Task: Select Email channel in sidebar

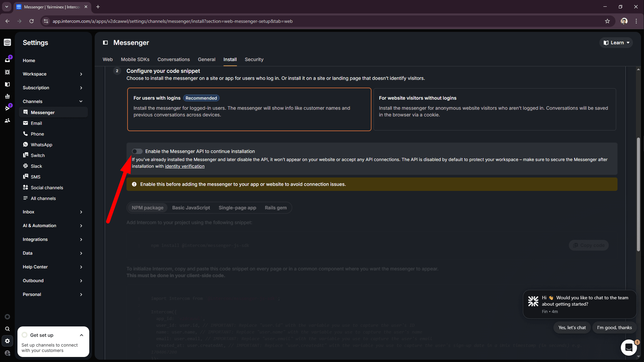Action: coord(53,123)
